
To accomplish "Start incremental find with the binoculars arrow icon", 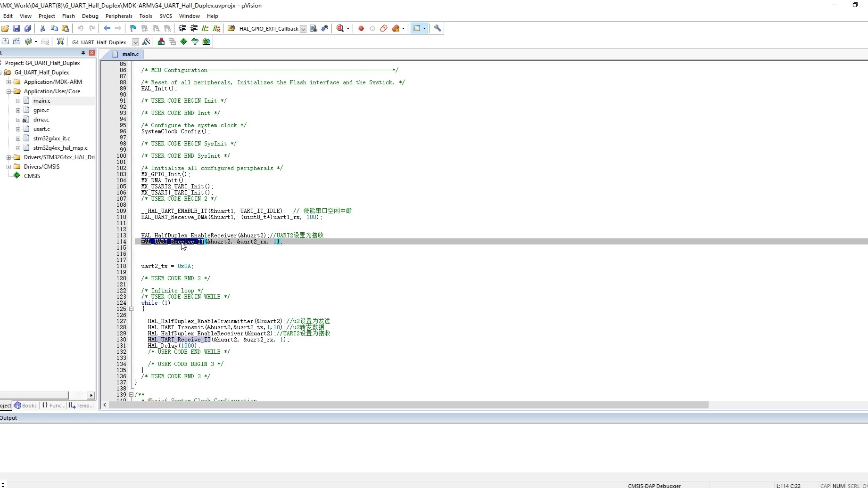I will [325, 28].
